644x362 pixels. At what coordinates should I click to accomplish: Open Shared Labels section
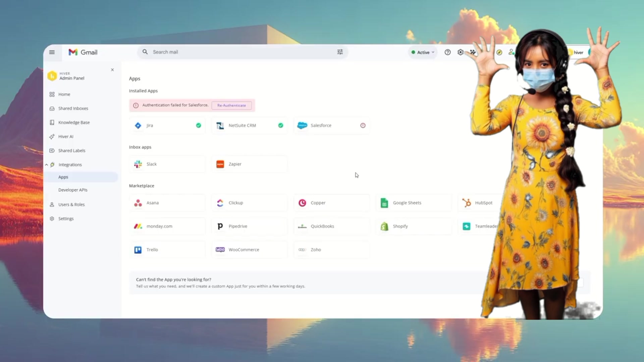pos(72,151)
